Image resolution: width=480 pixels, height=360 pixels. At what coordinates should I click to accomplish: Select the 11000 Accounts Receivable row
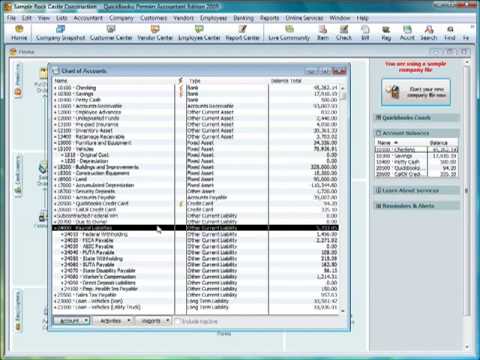tap(196, 106)
